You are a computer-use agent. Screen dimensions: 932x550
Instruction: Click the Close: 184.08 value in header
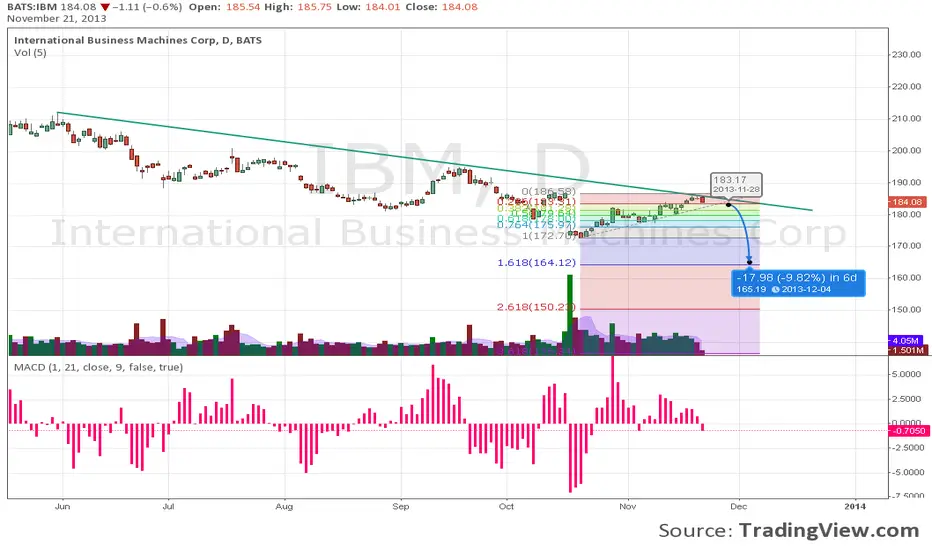pyautogui.click(x=441, y=7)
